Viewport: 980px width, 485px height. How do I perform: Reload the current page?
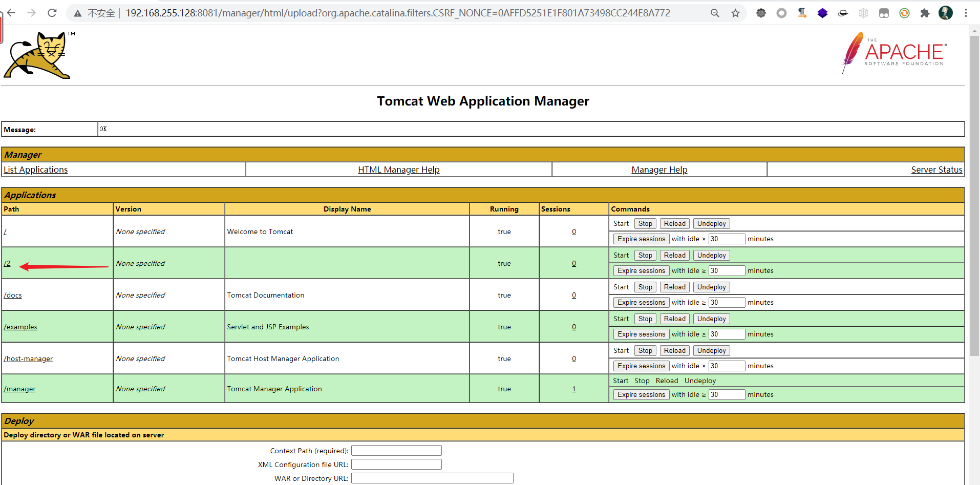52,13
